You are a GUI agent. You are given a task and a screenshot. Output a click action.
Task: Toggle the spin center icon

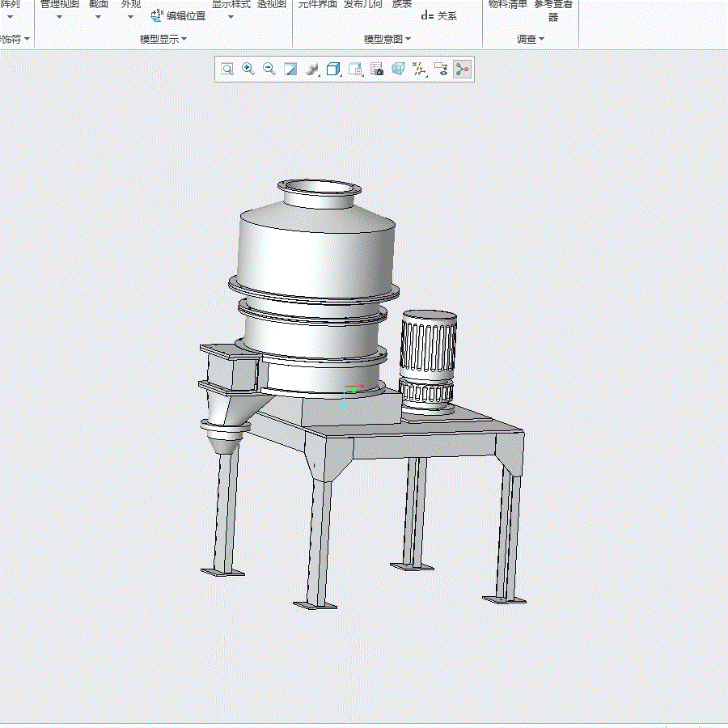coord(462,70)
